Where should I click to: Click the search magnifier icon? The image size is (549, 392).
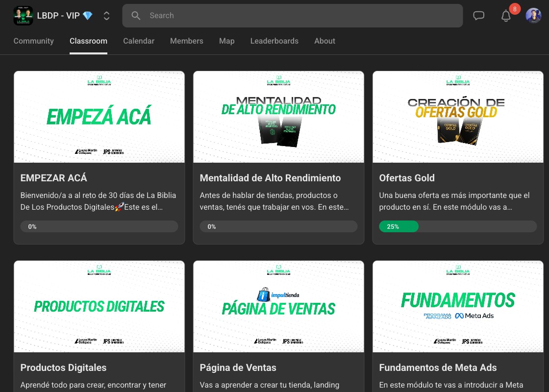click(136, 15)
